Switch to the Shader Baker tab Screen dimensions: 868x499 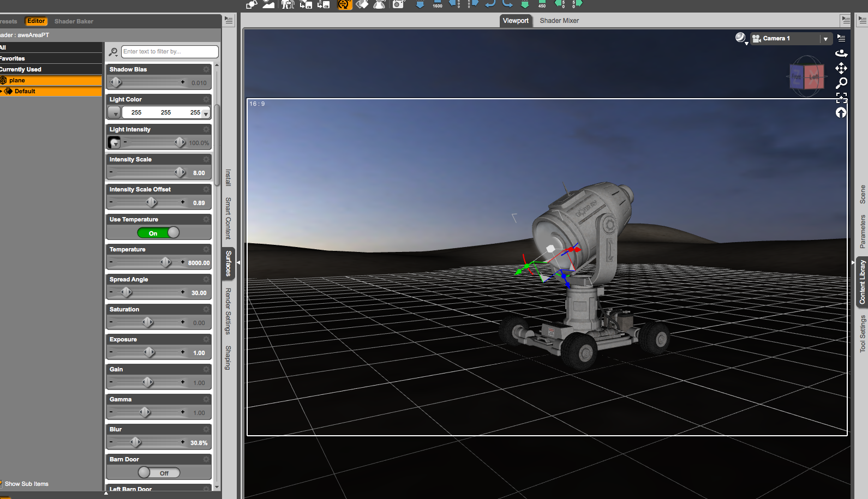coord(74,21)
